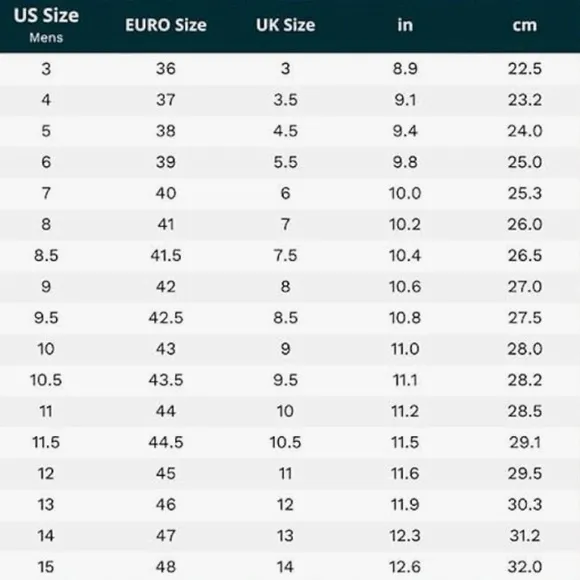Select the UK size 3.5 cell
580x580 pixels.
[x=286, y=100]
